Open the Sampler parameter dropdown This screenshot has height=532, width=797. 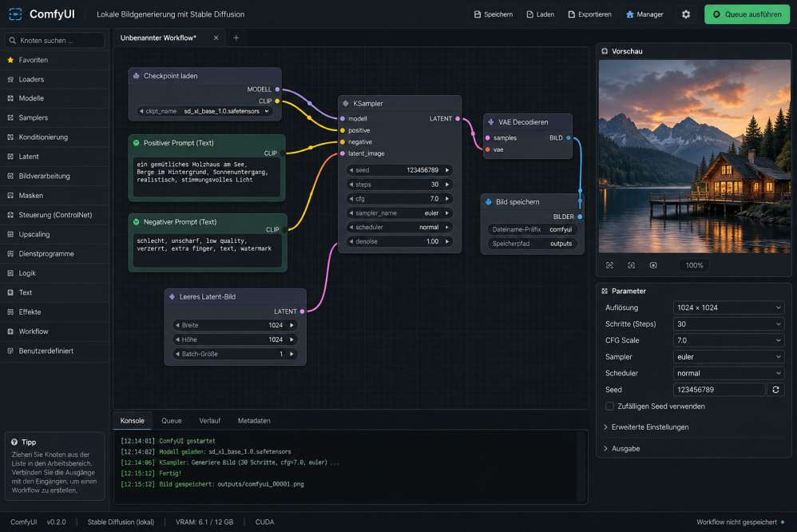click(728, 357)
